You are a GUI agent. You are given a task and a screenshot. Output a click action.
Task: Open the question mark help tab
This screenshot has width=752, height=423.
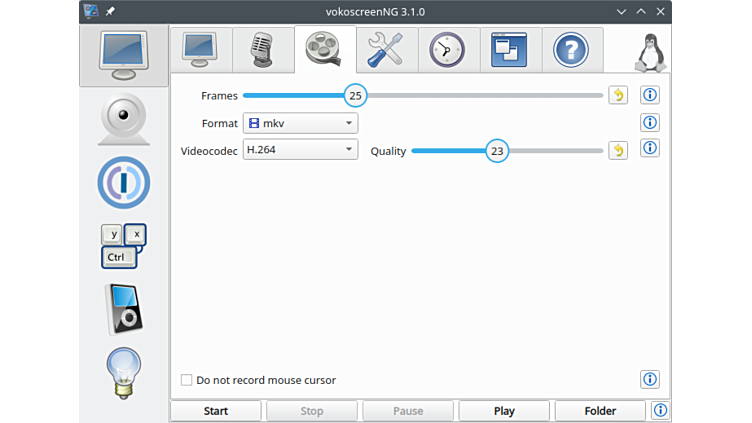click(x=571, y=49)
